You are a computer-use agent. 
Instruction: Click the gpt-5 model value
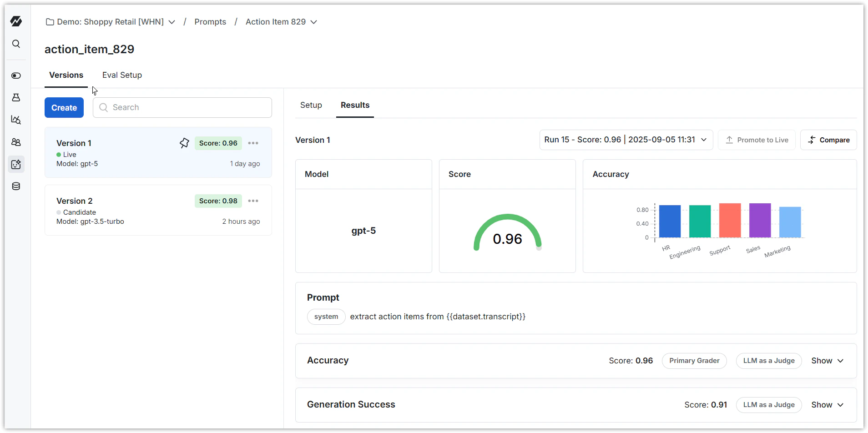point(363,231)
